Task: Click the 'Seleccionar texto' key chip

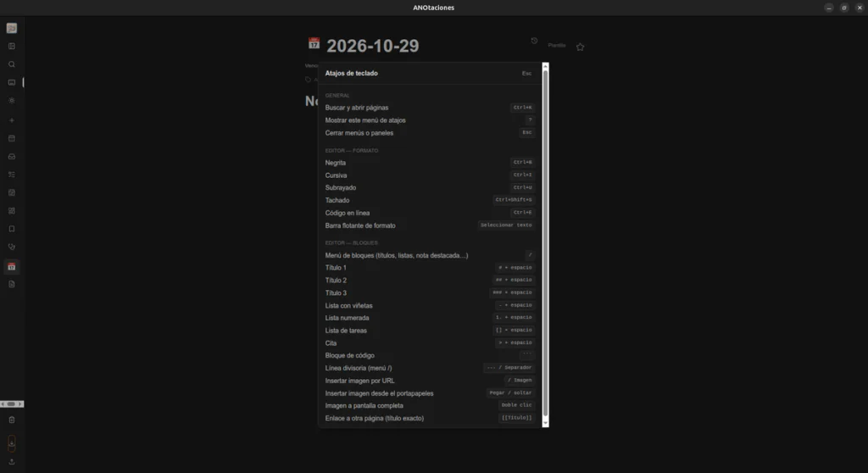Action: click(506, 225)
